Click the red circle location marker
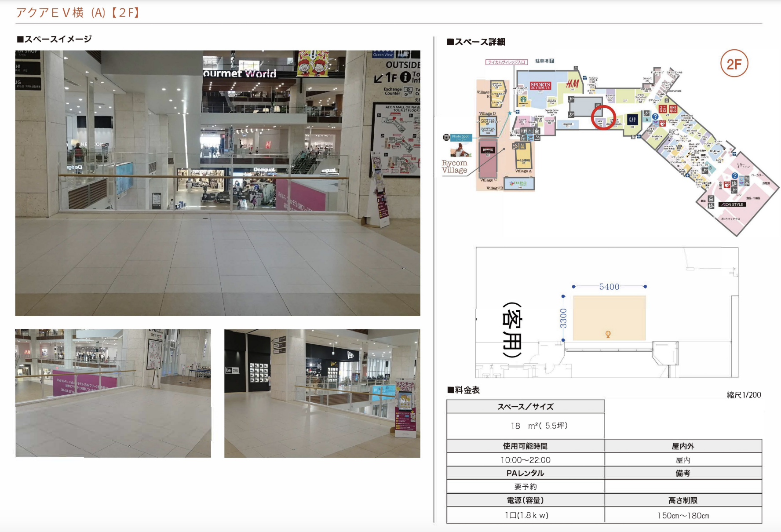Screen dimensions: 781x532 (603, 117)
